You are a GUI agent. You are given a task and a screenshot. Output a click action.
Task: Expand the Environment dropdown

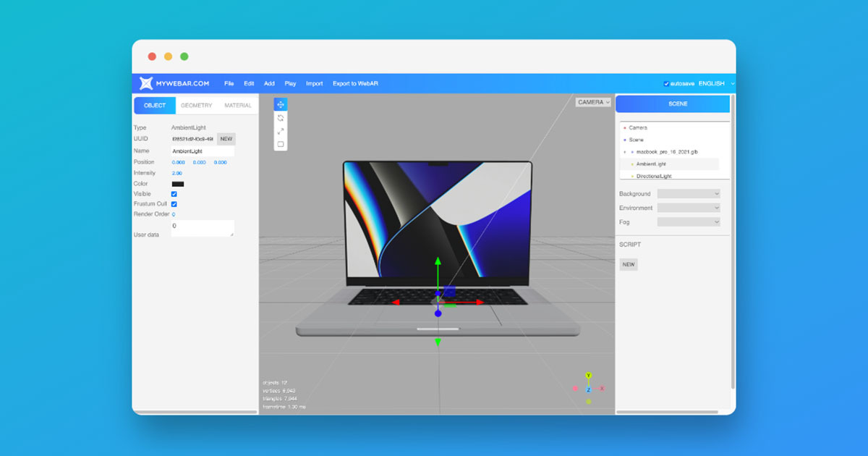688,208
